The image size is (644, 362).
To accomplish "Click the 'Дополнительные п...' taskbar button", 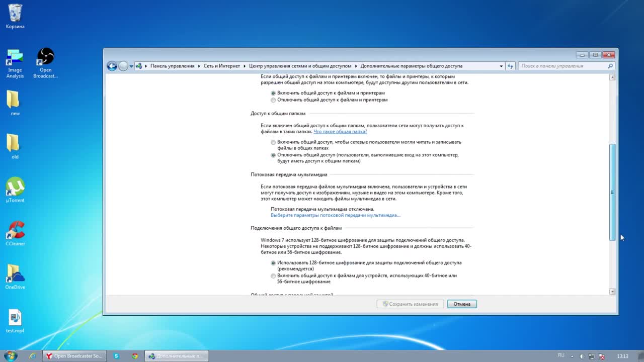I will click(176, 356).
